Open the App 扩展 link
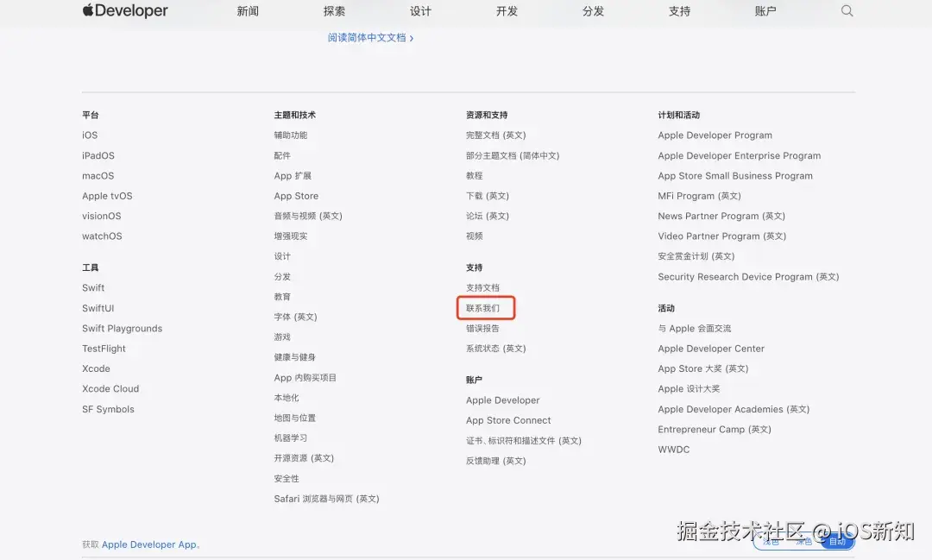This screenshot has height=560, width=932. [x=293, y=175]
